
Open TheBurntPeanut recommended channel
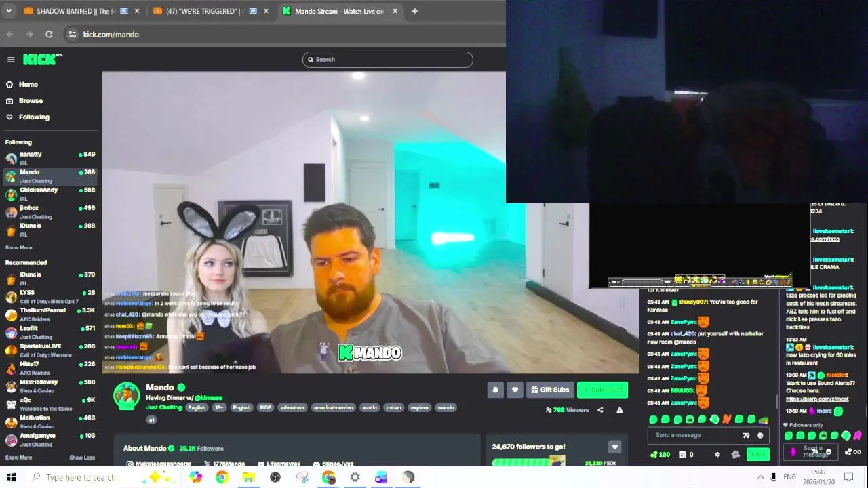[x=50, y=314]
